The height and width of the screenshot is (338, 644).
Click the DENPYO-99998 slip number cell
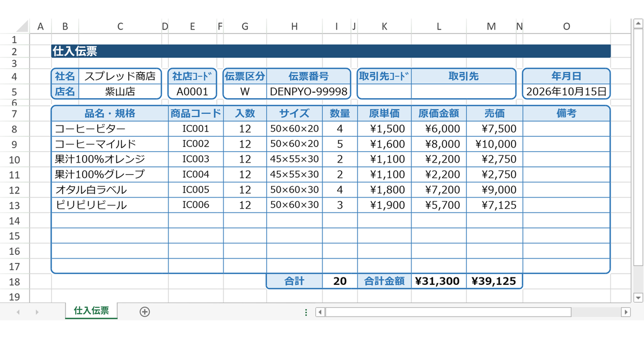(x=309, y=91)
